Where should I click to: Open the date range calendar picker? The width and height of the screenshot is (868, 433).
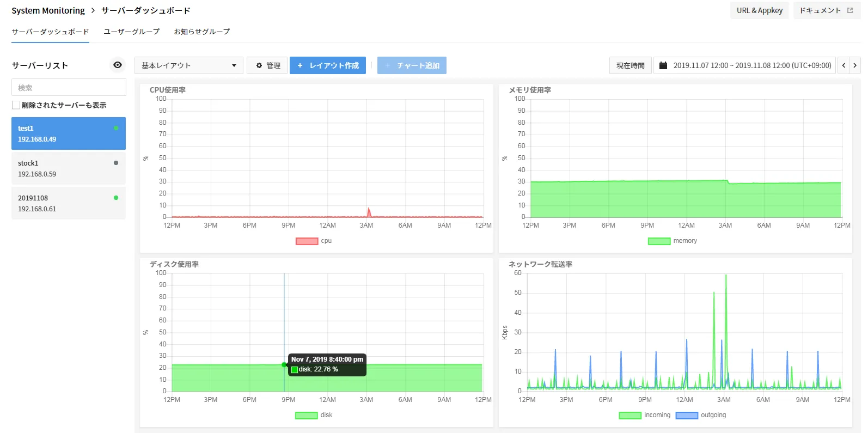coord(745,65)
